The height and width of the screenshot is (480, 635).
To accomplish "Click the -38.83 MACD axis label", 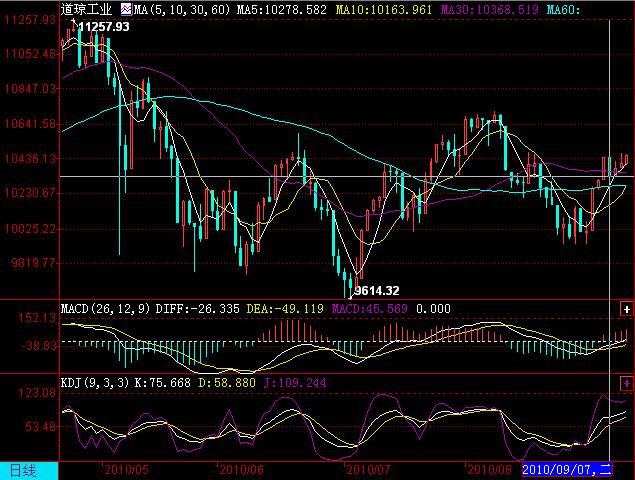I will click(x=38, y=346).
